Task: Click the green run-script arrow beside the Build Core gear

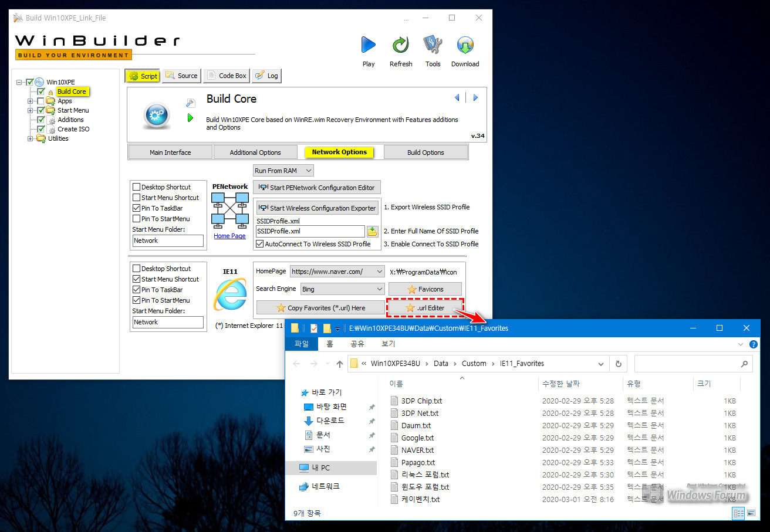Action: point(190,118)
